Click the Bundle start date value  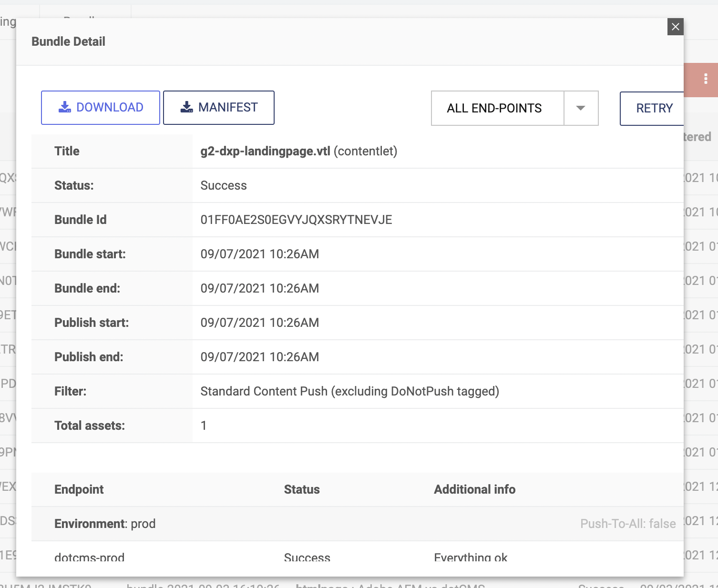click(x=259, y=254)
